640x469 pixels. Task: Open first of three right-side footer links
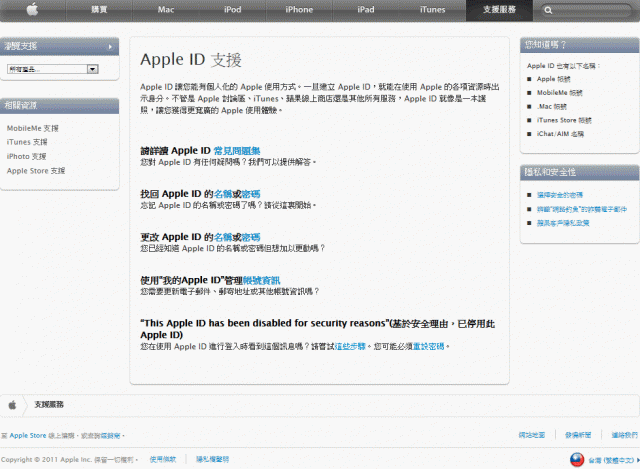click(x=532, y=435)
